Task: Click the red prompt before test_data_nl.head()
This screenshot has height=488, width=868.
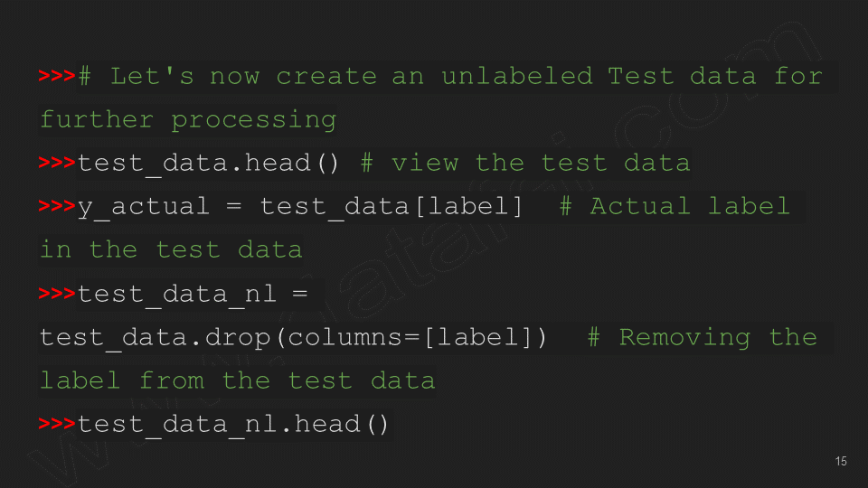Action: tap(57, 424)
